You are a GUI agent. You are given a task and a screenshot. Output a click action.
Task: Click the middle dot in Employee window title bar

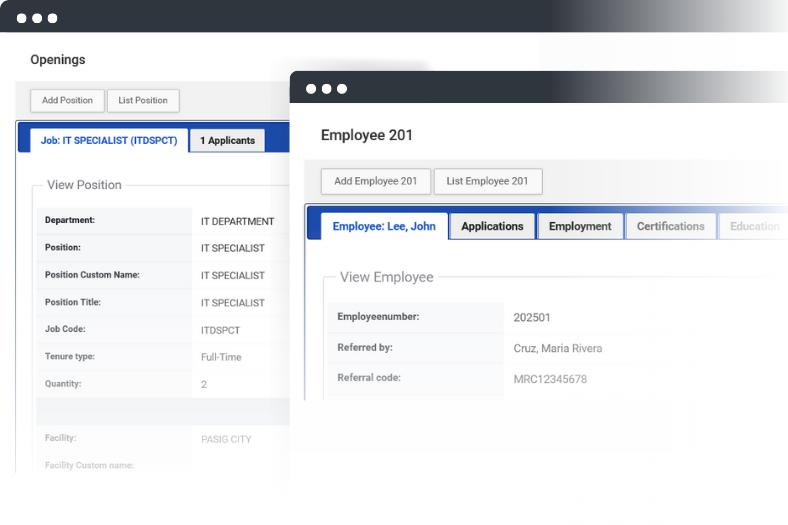click(326, 89)
